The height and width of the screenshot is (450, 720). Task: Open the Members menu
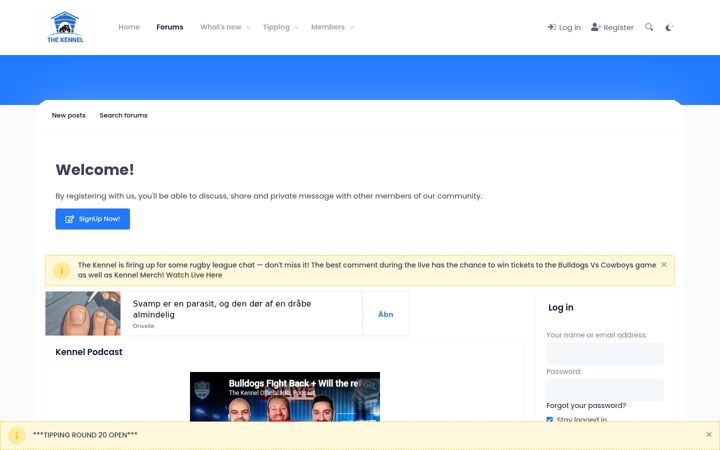pos(328,27)
